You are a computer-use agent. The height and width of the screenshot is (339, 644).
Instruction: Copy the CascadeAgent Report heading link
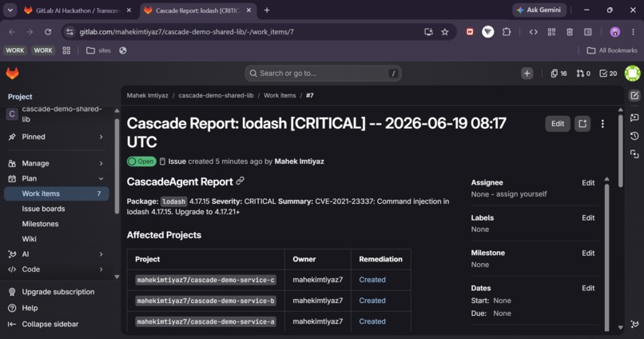241,181
